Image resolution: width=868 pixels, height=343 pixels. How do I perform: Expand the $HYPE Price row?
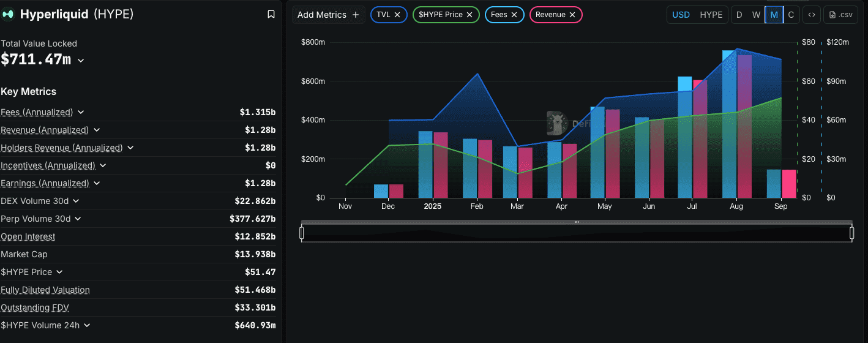click(59, 272)
